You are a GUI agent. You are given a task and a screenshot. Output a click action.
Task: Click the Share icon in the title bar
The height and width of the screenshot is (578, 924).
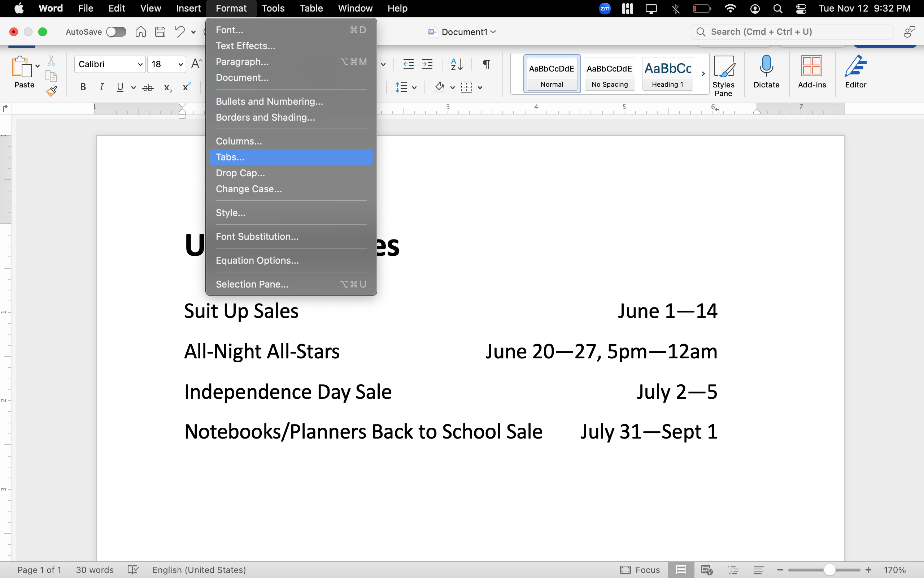(x=910, y=32)
